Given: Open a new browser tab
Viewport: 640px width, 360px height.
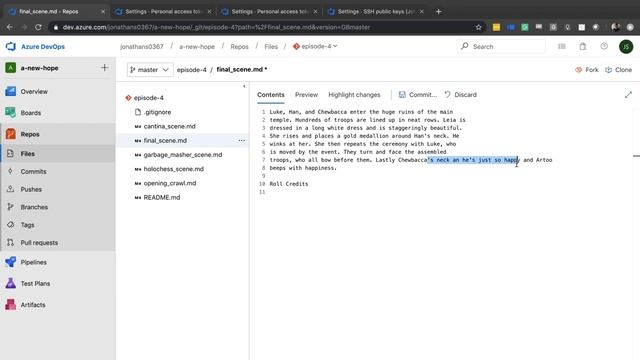Looking at the screenshot, I should (438, 11).
